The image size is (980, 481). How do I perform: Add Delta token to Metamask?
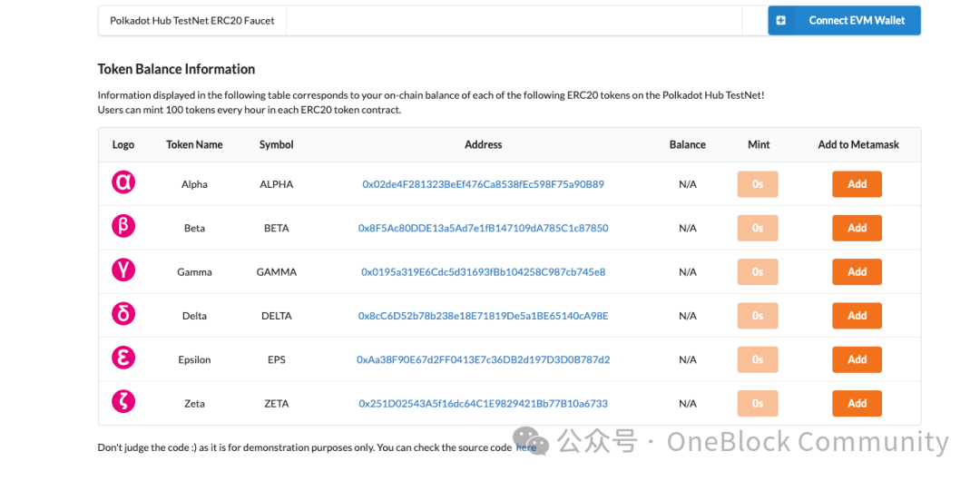tap(857, 316)
